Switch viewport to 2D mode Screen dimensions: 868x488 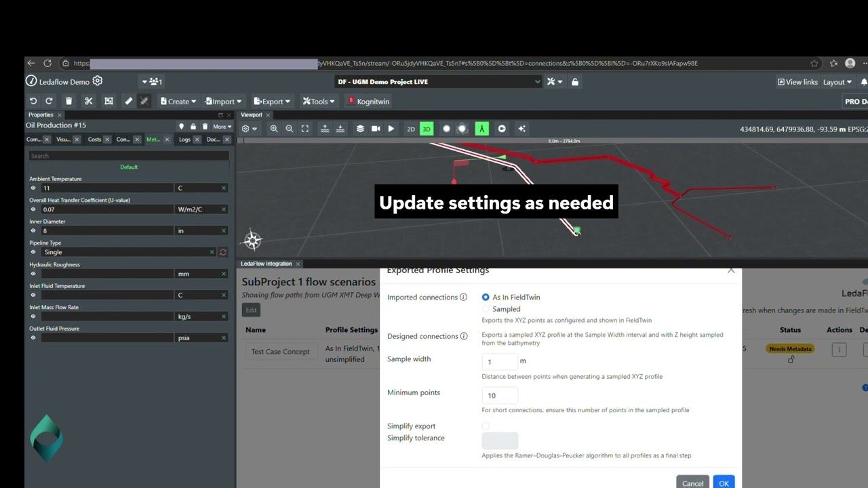[x=411, y=129]
